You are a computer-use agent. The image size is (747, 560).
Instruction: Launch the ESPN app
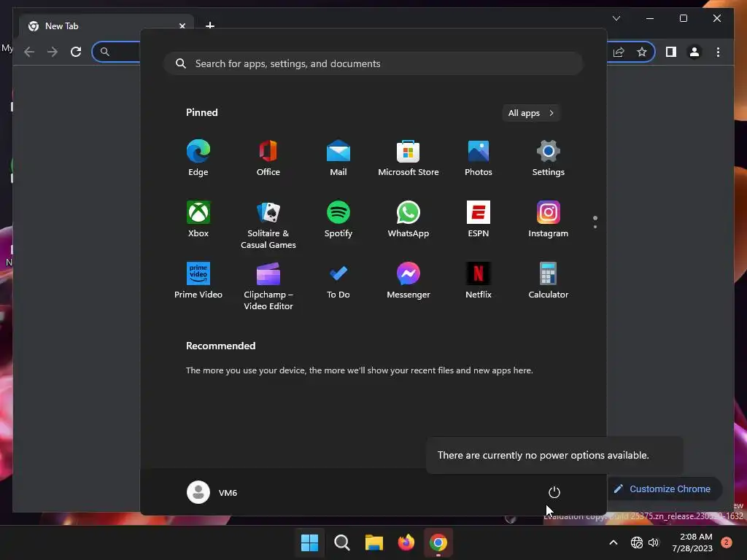tap(479, 219)
